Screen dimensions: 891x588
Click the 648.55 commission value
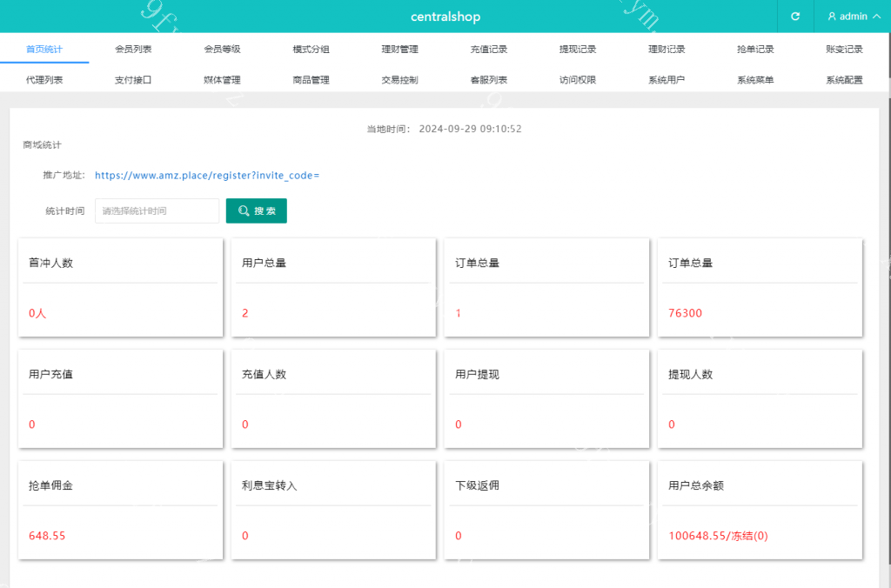tap(47, 536)
